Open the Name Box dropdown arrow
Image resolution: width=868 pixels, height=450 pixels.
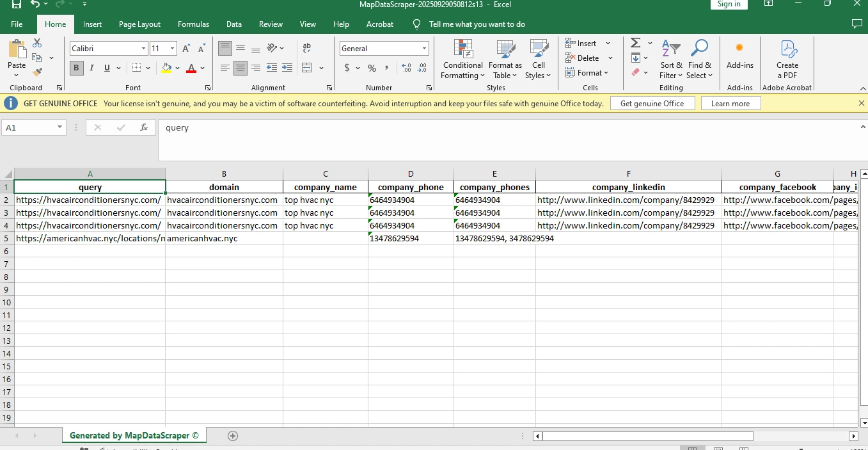click(x=60, y=127)
